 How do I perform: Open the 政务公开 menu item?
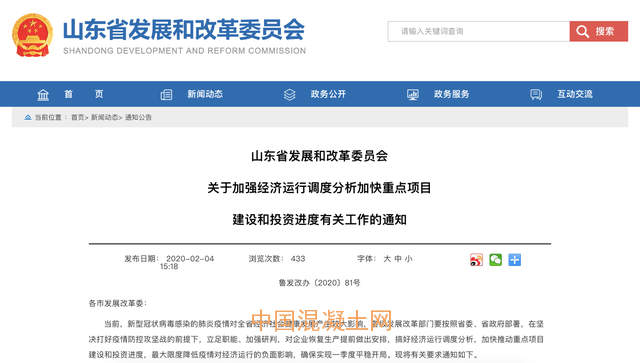click(x=328, y=94)
